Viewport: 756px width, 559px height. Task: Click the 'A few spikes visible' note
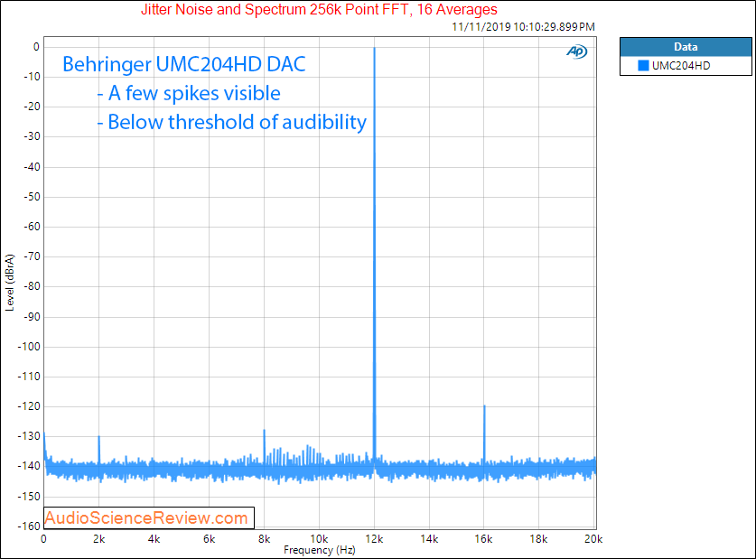[189, 94]
